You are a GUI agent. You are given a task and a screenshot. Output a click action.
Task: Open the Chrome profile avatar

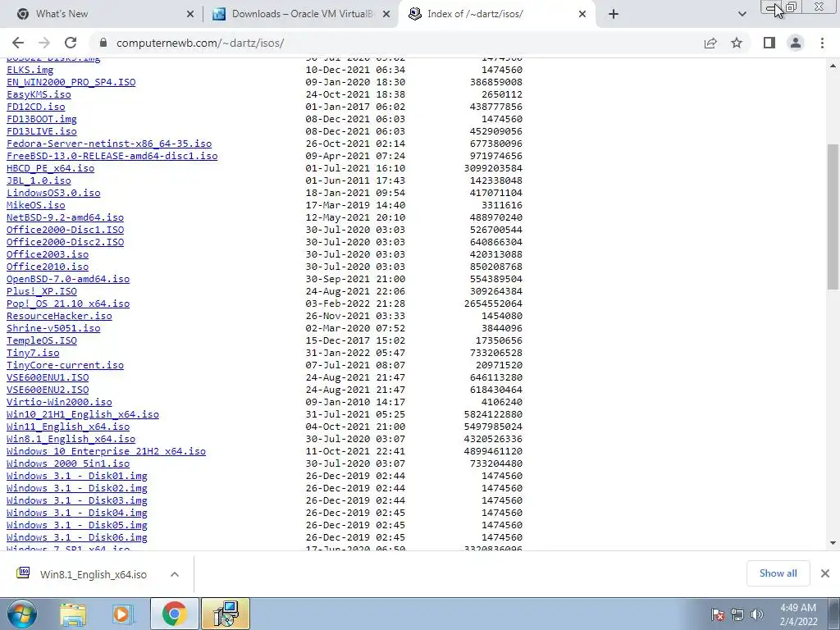point(796,43)
